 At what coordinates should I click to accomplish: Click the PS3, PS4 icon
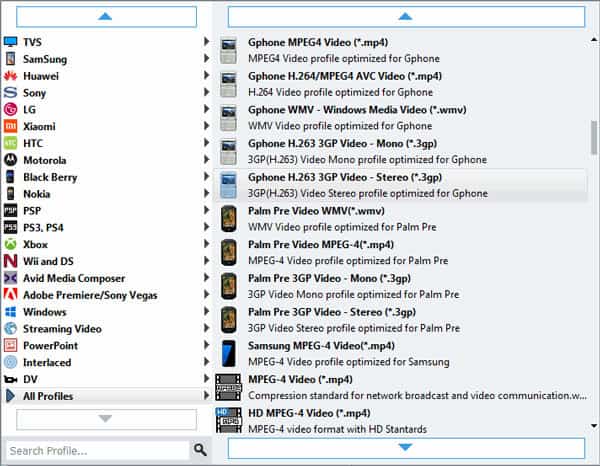(10, 227)
